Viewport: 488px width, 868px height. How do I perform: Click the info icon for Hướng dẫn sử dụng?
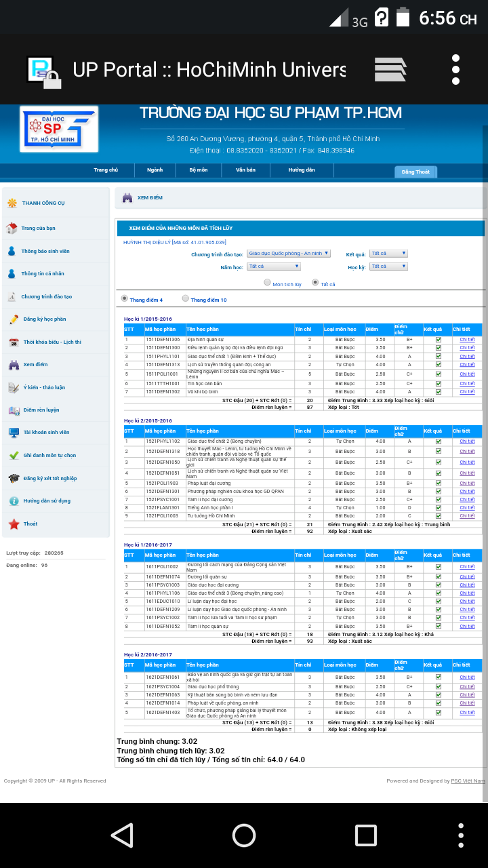[x=14, y=501]
